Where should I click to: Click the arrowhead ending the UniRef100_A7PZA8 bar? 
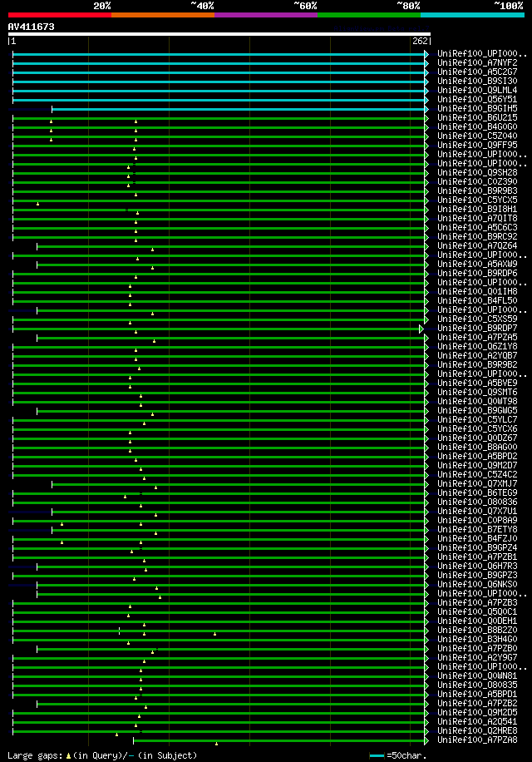pyautogui.click(x=426, y=741)
